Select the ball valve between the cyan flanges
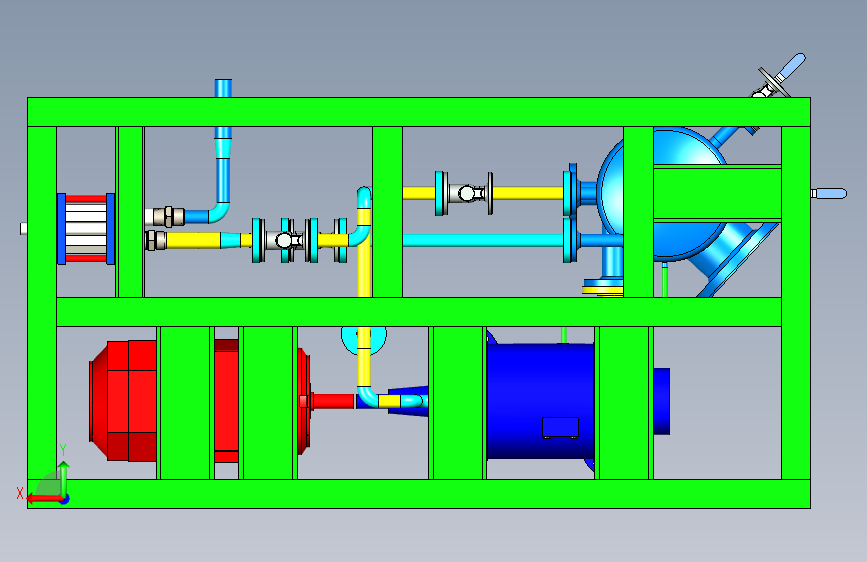 [284, 240]
